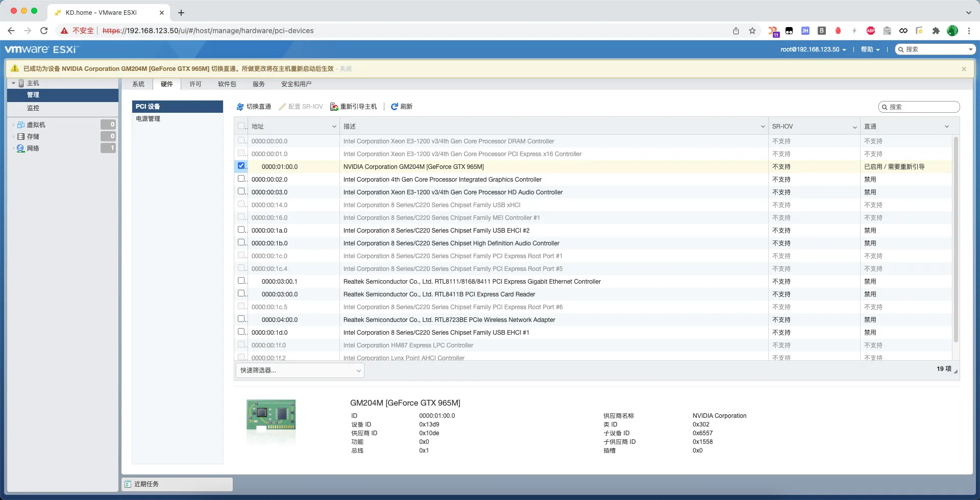Check the 0000:03:00.0 Card Reader checkbox

pos(241,293)
